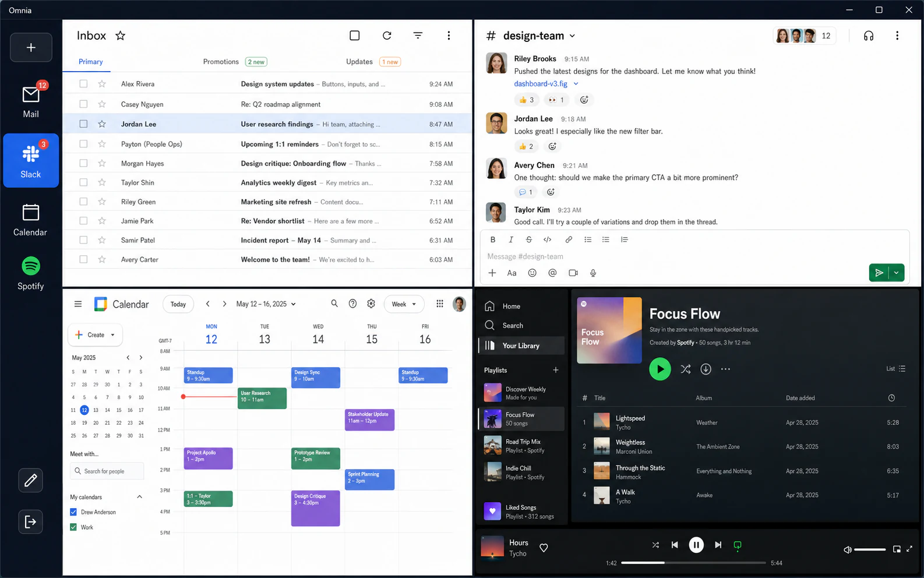
Task: Send the Slack message
Action: tap(879, 273)
